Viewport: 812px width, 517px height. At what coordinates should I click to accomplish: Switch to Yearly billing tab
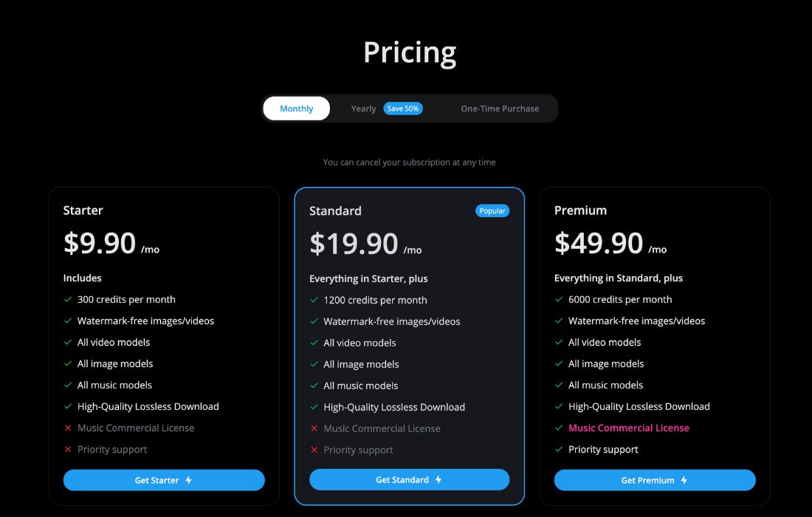click(363, 109)
